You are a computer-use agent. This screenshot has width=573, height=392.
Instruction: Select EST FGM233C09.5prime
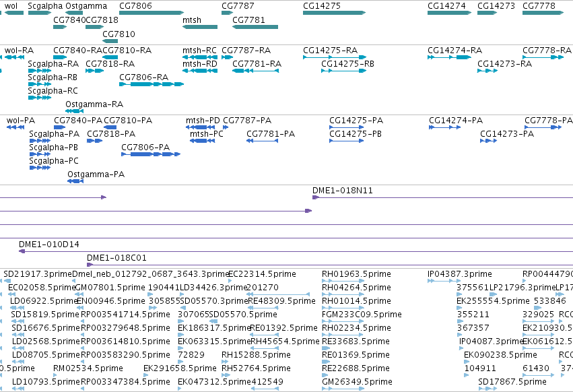click(362, 315)
